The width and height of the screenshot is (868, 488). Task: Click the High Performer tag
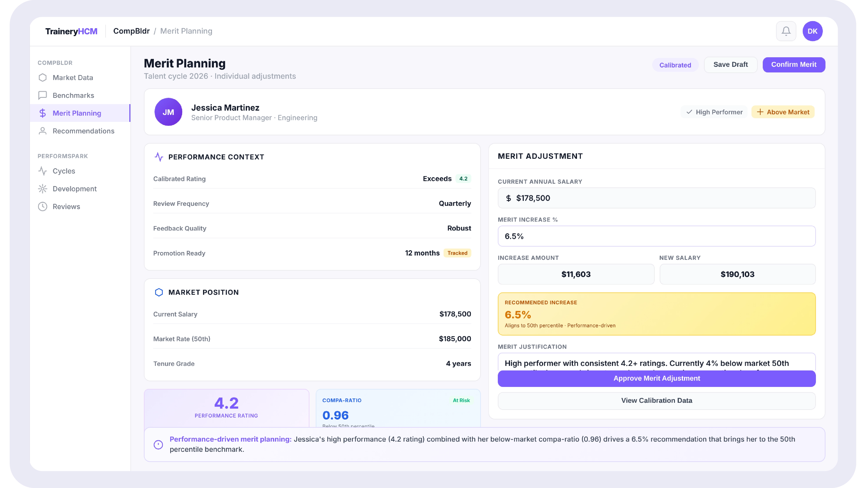714,112
